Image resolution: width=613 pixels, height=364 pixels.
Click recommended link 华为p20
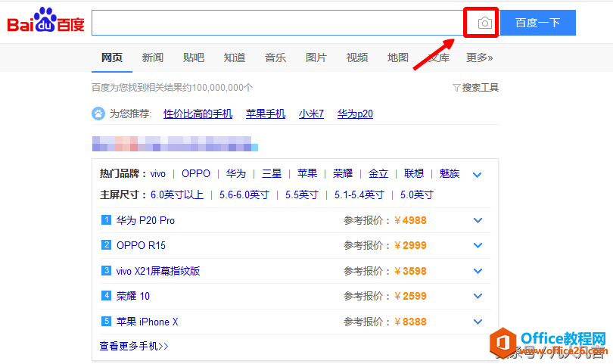click(355, 114)
